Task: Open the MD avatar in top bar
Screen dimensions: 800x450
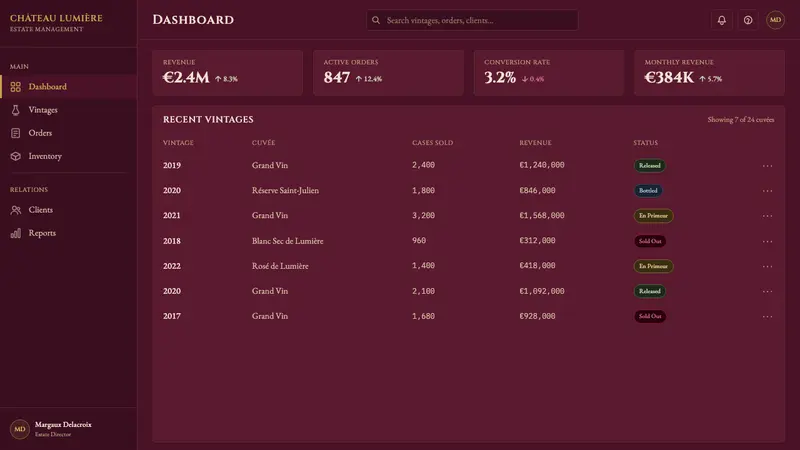Action: (x=775, y=20)
